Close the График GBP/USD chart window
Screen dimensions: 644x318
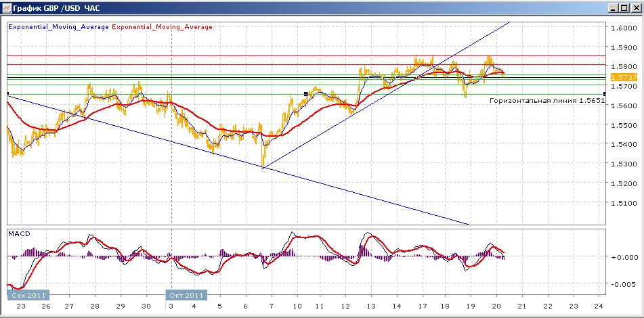(x=636, y=8)
